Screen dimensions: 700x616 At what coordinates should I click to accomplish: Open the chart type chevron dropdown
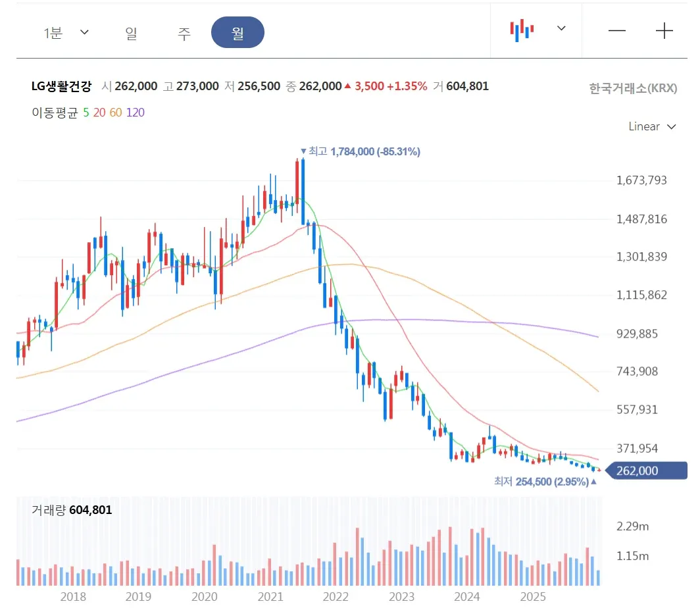[x=561, y=29]
